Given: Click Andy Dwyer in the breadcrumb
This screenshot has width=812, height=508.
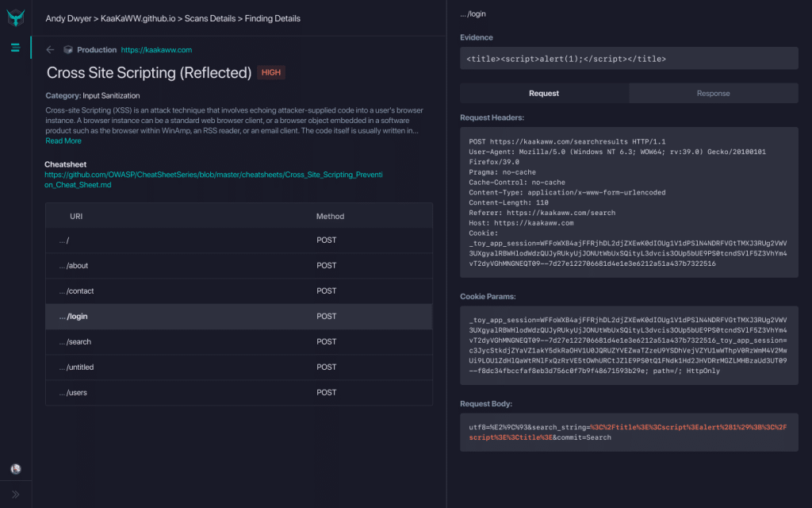Looking at the screenshot, I should pyautogui.click(x=67, y=18).
